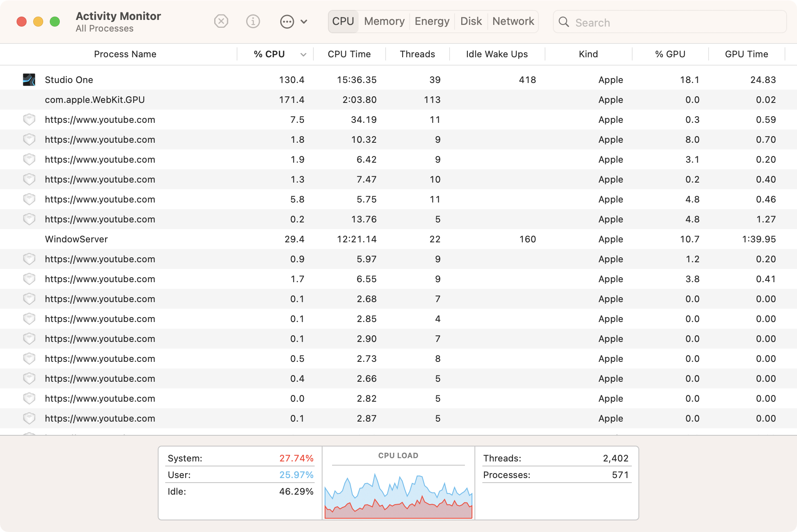This screenshot has height=532, width=797.
Task: Switch to the Memory tab
Action: pyautogui.click(x=384, y=21)
